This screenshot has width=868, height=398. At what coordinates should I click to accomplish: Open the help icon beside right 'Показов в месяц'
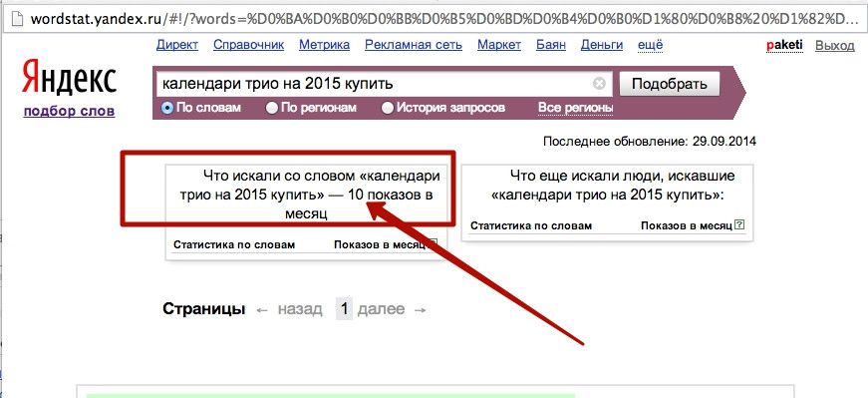click(x=740, y=225)
